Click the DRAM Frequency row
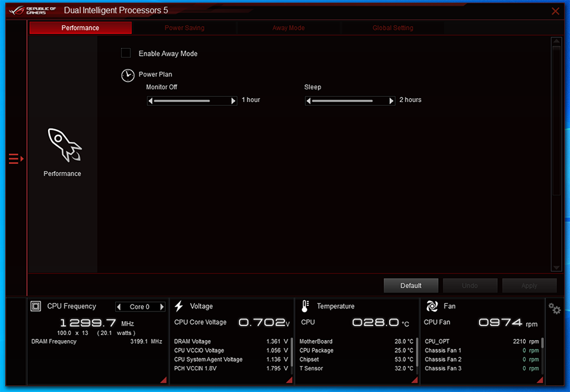The image size is (570, 392). pos(97,341)
